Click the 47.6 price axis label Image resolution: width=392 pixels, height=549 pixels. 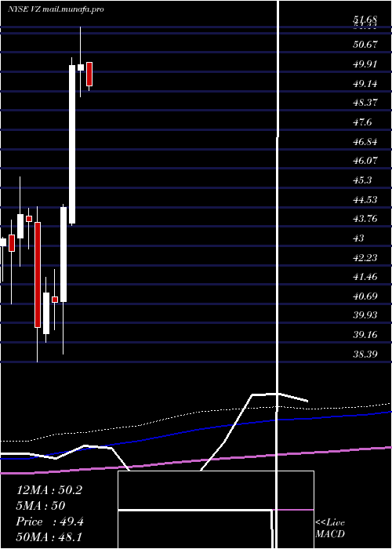pyautogui.click(x=362, y=122)
